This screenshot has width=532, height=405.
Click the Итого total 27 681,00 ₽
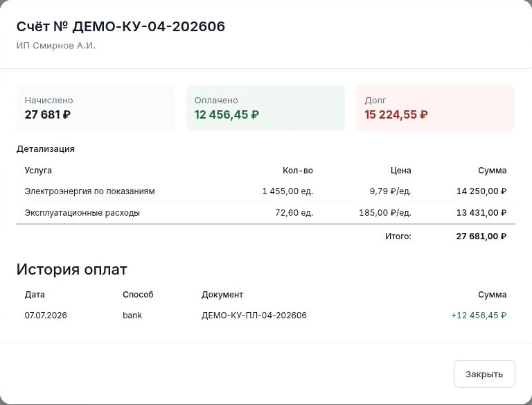pyautogui.click(x=481, y=236)
